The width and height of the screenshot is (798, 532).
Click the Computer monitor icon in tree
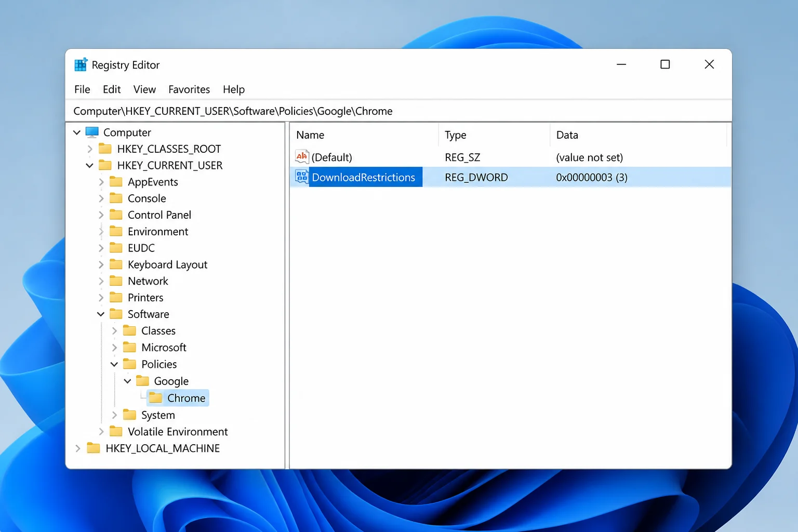coord(92,132)
